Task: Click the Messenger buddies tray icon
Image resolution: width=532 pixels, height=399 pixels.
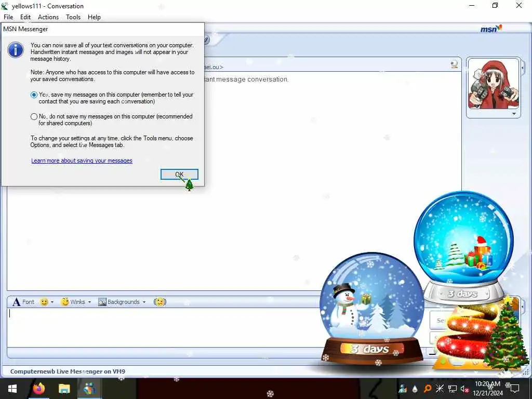Action: coord(403,389)
